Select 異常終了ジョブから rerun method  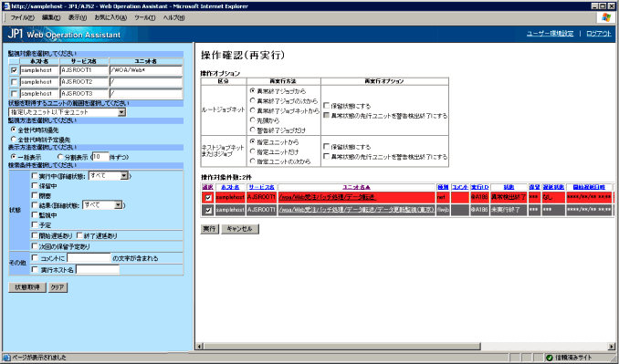253,90
